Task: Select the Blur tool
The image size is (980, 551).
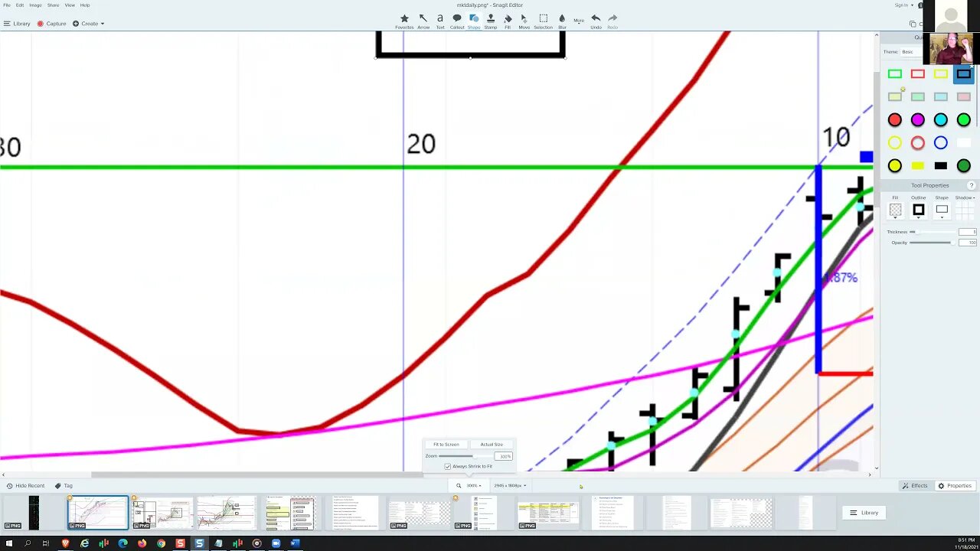Action: point(562,21)
